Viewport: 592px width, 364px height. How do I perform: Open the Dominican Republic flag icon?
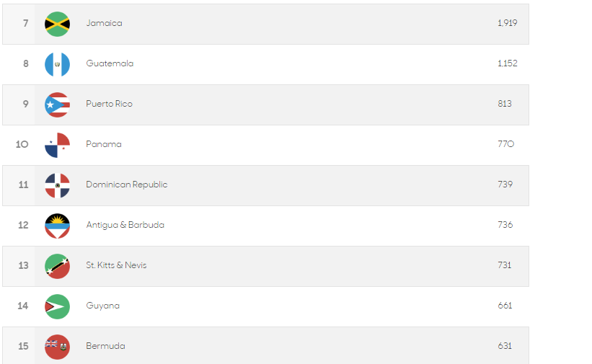58,185
